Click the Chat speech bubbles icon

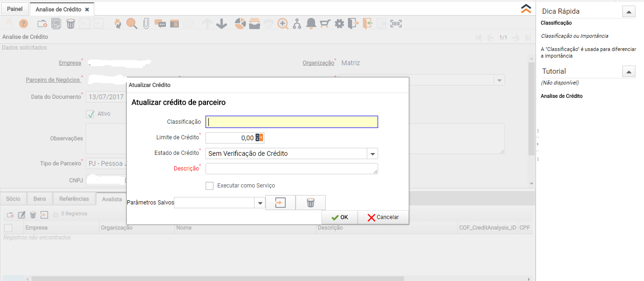160,24
